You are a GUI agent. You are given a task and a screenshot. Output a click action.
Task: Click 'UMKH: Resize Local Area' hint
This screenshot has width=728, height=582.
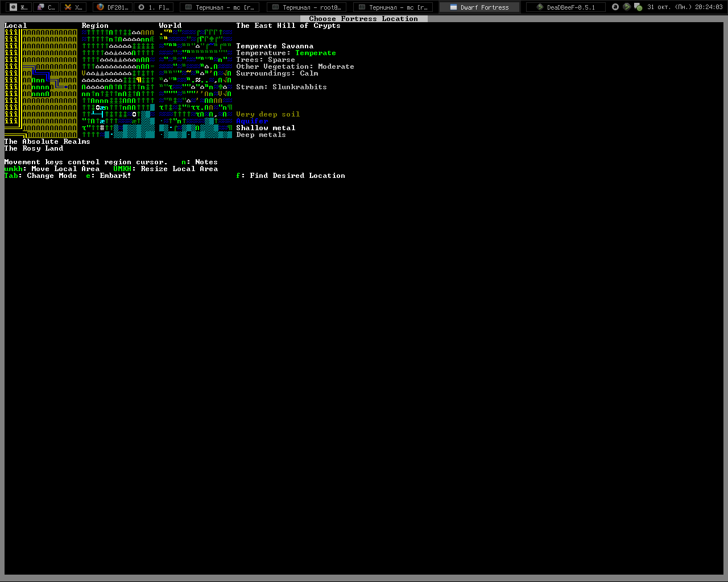[x=166, y=169]
